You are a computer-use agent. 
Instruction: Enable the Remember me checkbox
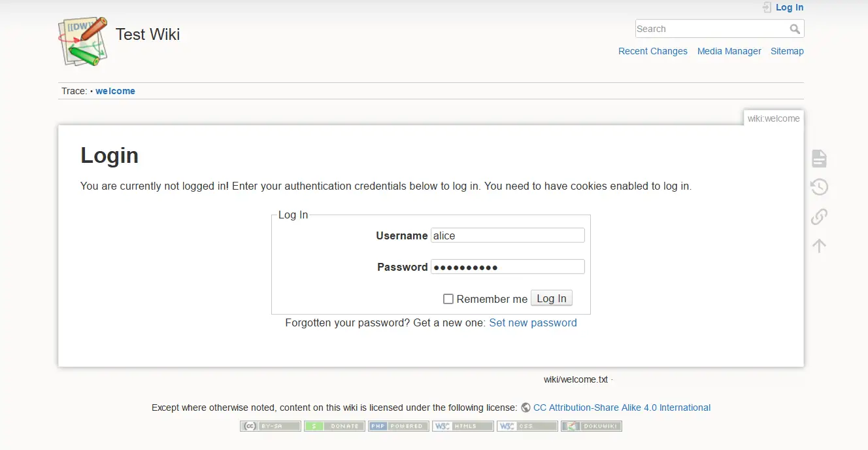[448, 299]
